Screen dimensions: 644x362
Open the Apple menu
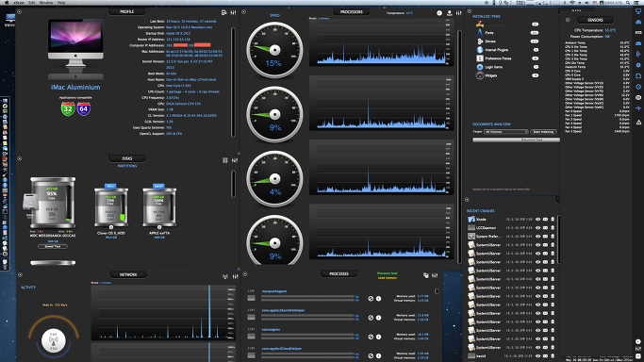tap(7, 3)
